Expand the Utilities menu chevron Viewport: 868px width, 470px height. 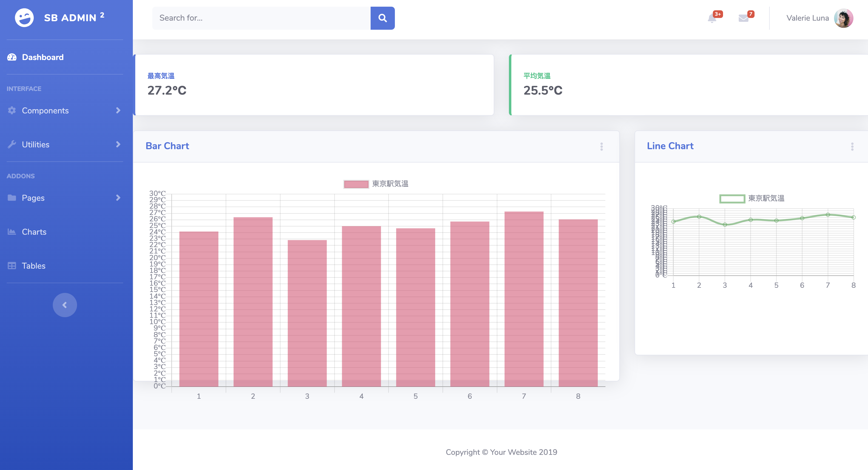[x=118, y=144]
